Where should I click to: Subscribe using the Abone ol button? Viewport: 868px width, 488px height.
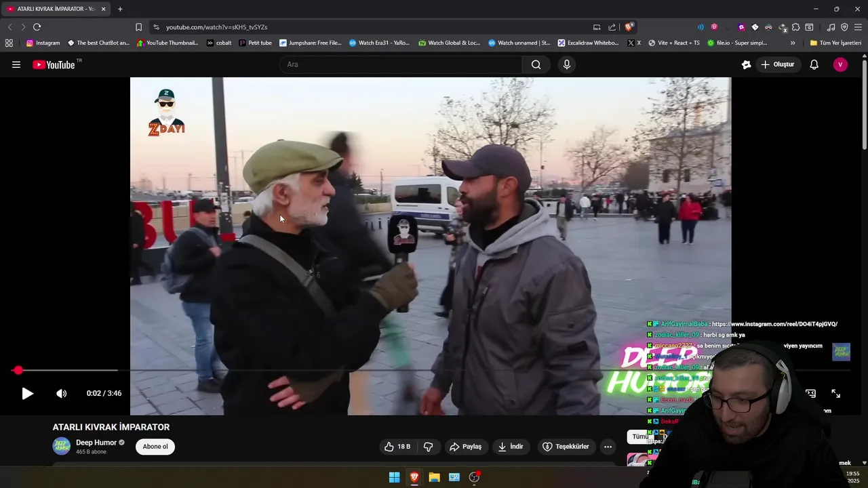point(155,447)
